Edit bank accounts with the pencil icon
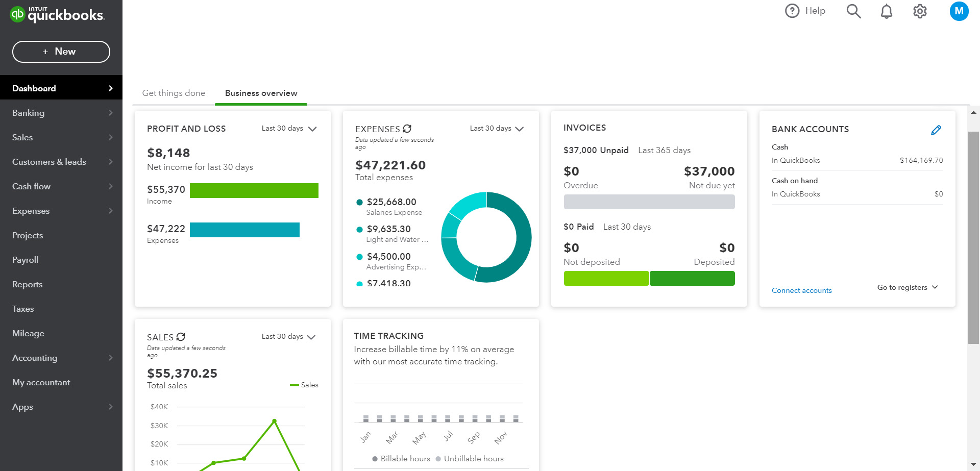This screenshot has height=471, width=980. click(936, 130)
